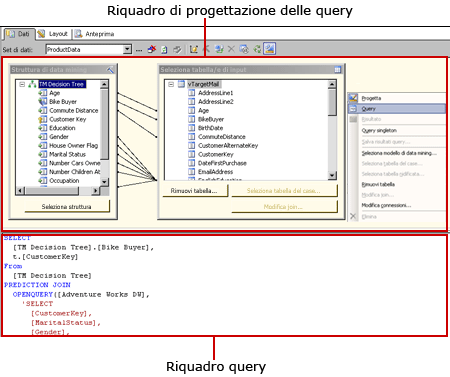Viewport: 450px width, 377px height.
Task: Click the TM Decision Tree model icon
Action: click(32, 84)
